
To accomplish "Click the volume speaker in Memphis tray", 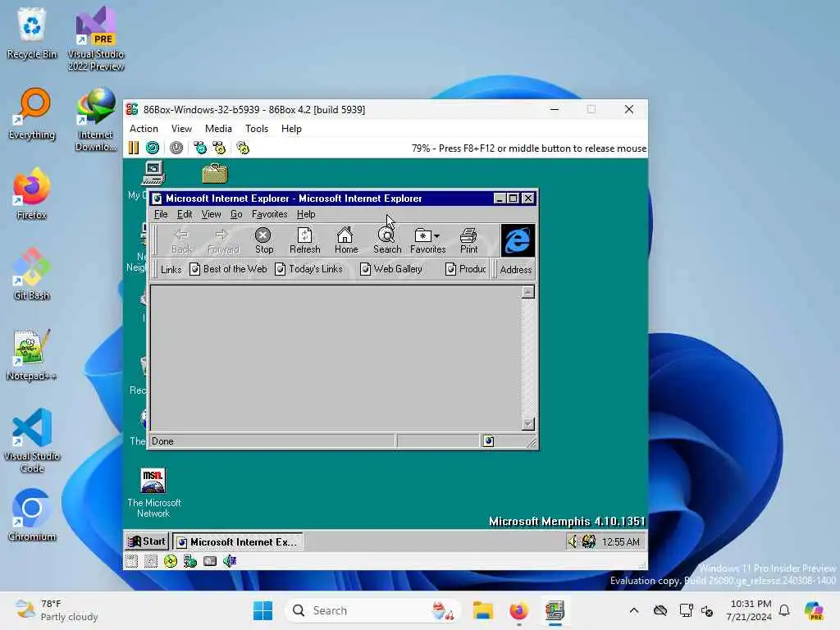I will pyautogui.click(x=573, y=541).
